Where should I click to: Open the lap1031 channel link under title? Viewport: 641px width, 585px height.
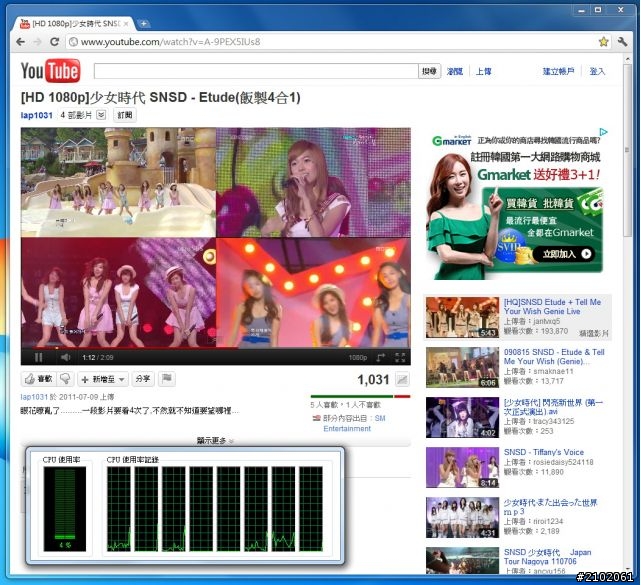coord(36,115)
